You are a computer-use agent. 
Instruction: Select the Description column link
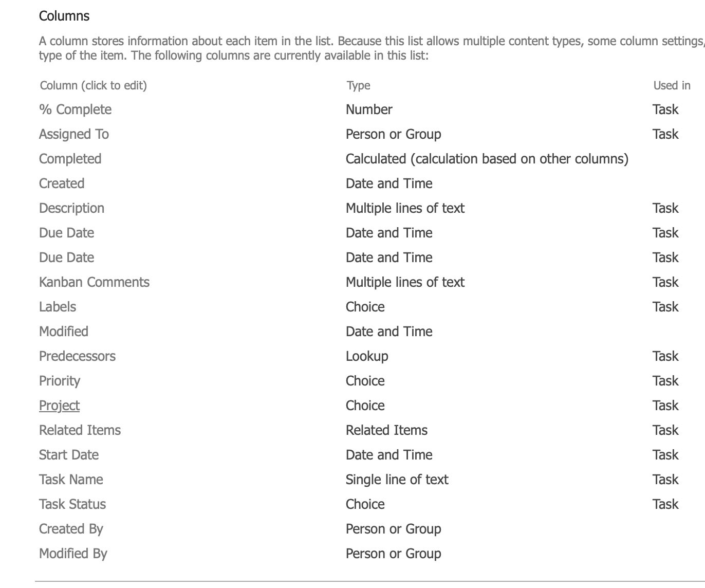[71, 208]
